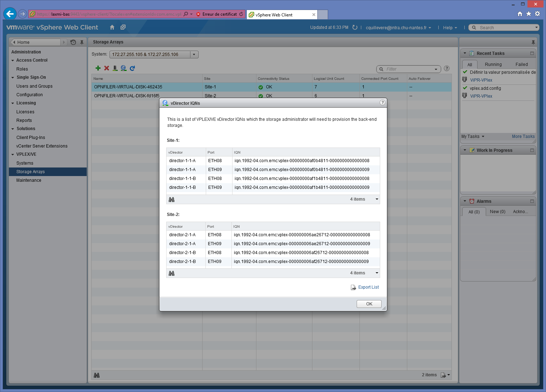Maximize the Alarms panel

[x=532, y=201]
